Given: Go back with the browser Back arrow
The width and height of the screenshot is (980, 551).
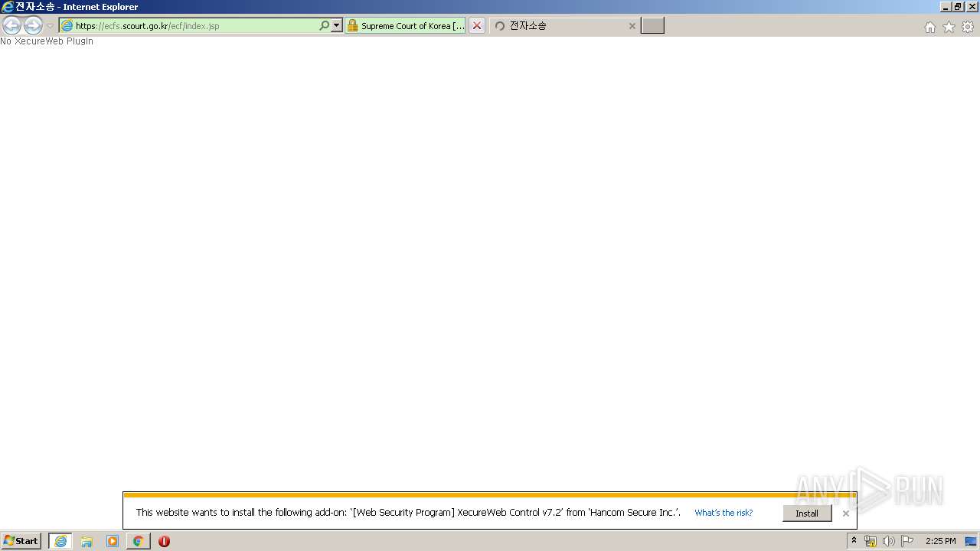Looking at the screenshot, I should [x=11, y=25].
